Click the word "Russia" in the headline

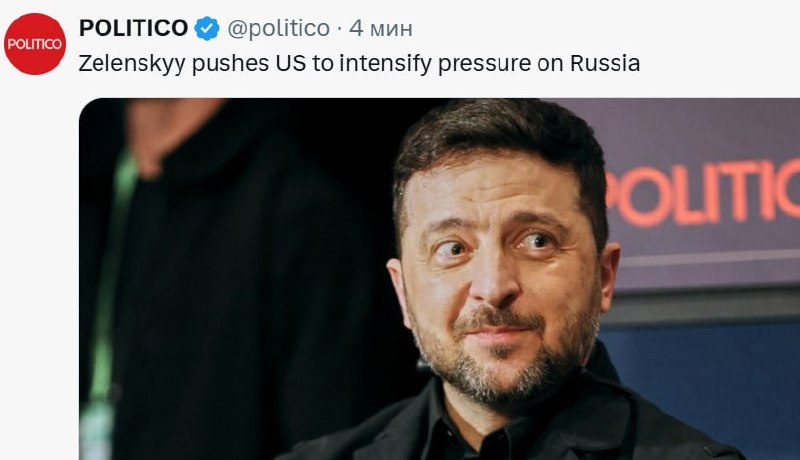pyautogui.click(x=605, y=63)
